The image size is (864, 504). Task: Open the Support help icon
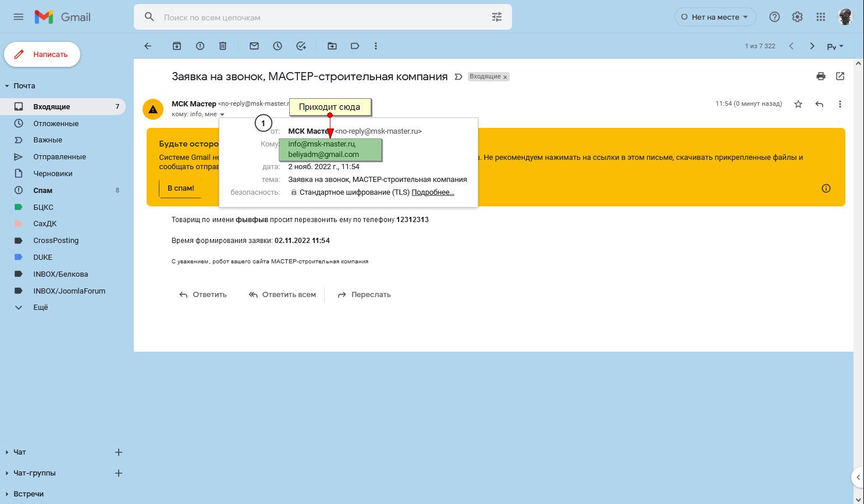pos(774,17)
